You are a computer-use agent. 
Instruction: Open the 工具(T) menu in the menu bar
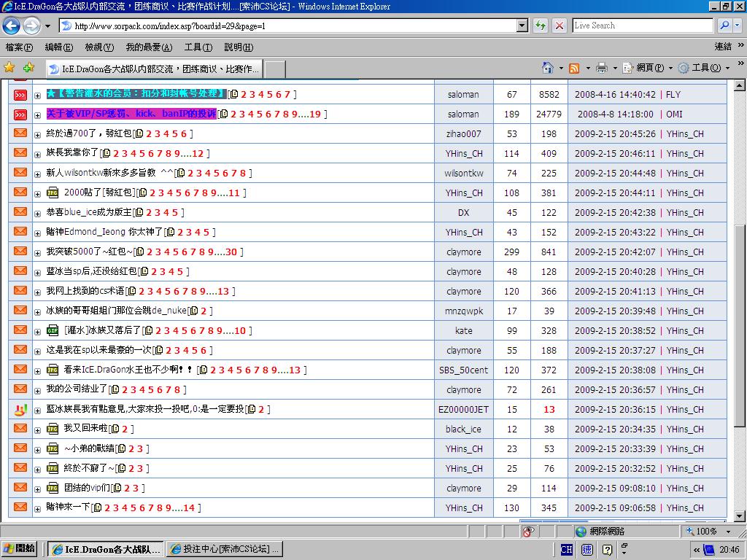click(x=198, y=47)
